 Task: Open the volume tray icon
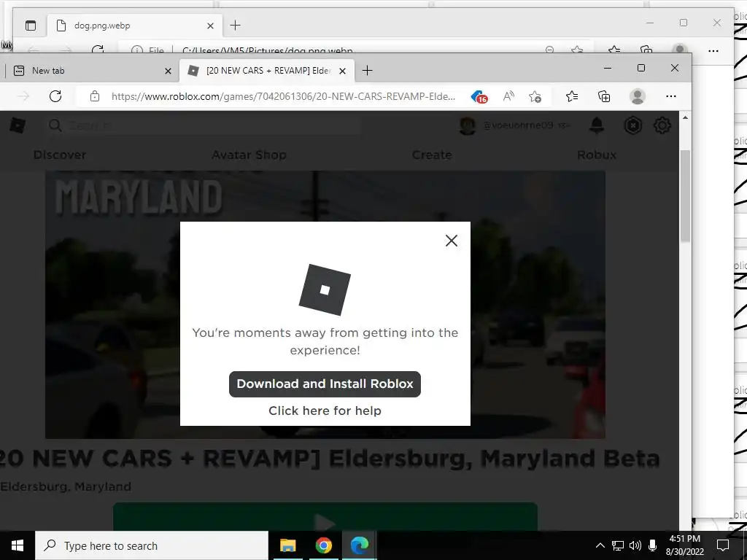(635, 545)
